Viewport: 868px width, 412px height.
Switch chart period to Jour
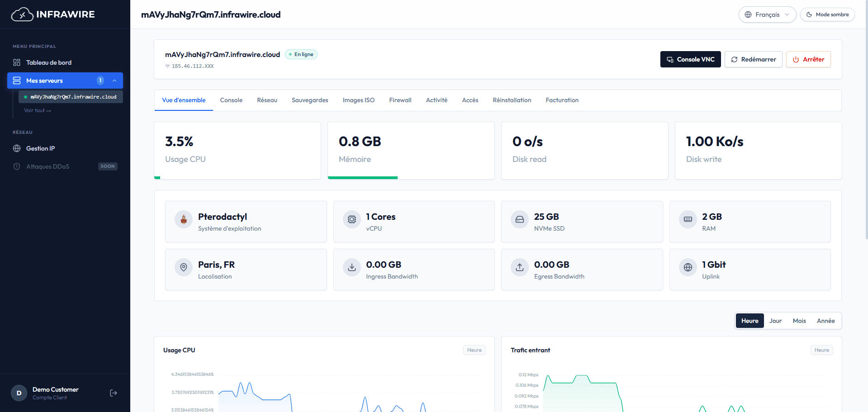[775, 321]
